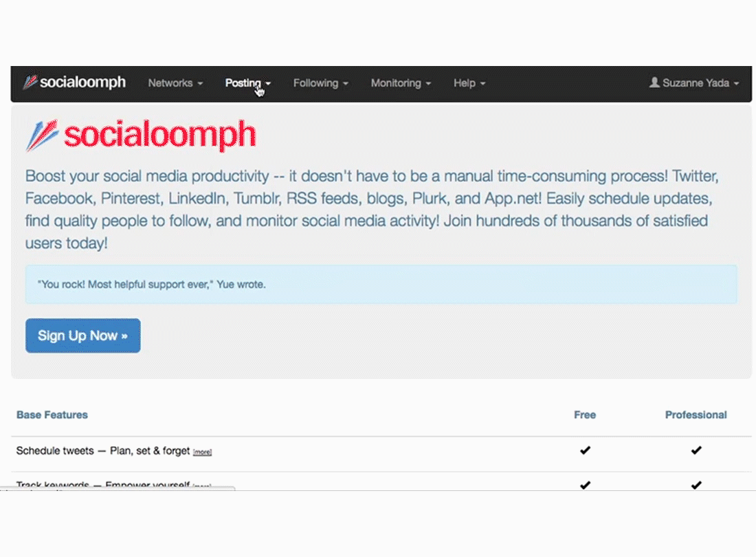Open the Help menu
The image size is (756, 557).
click(469, 83)
